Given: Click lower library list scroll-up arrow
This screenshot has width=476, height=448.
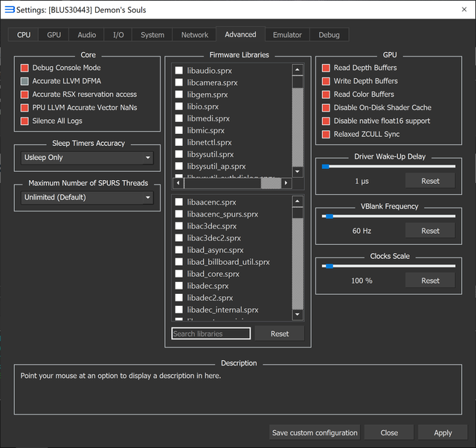Looking at the screenshot, I should [x=297, y=202].
